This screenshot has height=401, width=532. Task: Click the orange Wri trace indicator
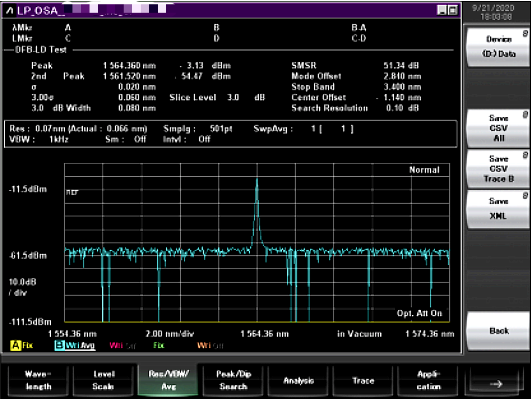210,345
